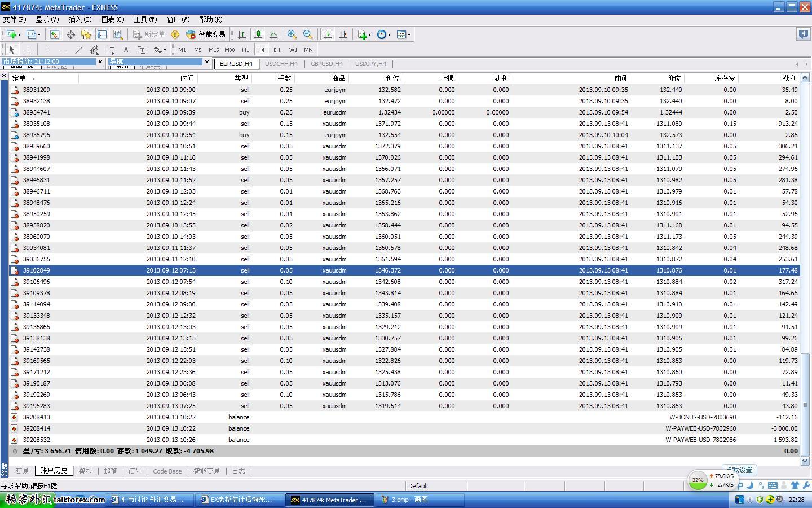
Task: Open the 插入 menu
Action: coord(80,19)
